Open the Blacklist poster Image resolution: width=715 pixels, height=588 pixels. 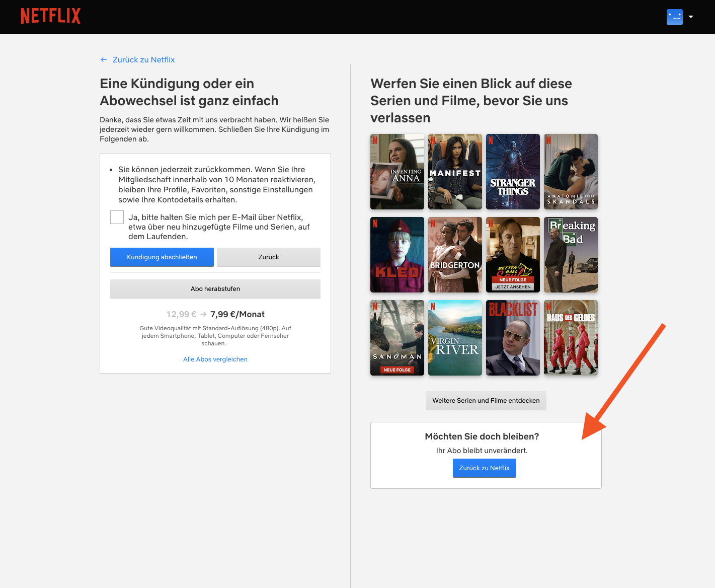[x=513, y=338]
